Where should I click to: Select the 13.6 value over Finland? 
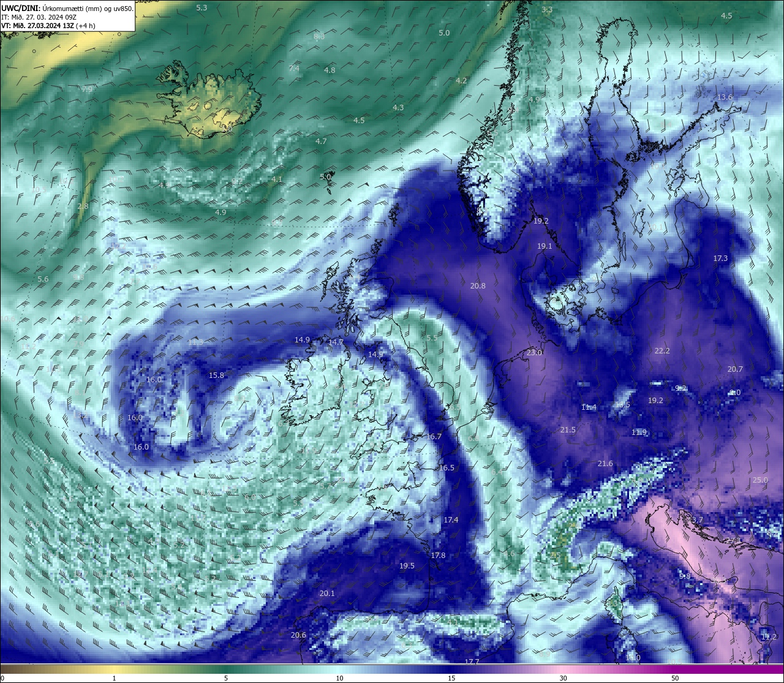pyautogui.click(x=725, y=97)
